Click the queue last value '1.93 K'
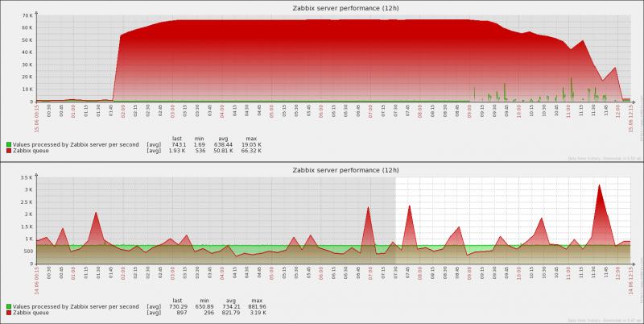The width and height of the screenshot is (644, 324). 178,151
